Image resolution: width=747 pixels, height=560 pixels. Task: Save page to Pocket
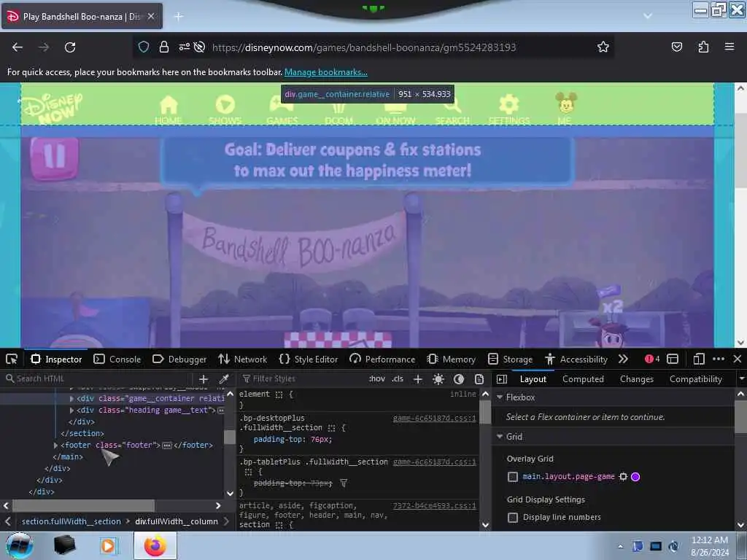[x=676, y=47]
